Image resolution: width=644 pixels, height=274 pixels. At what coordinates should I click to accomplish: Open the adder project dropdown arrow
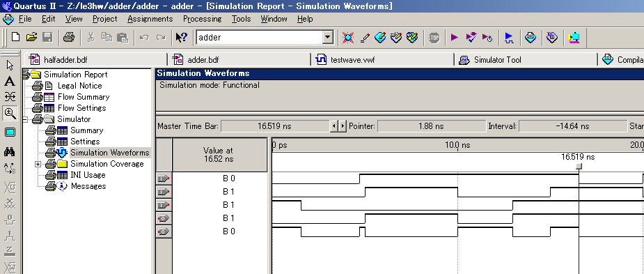point(327,38)
